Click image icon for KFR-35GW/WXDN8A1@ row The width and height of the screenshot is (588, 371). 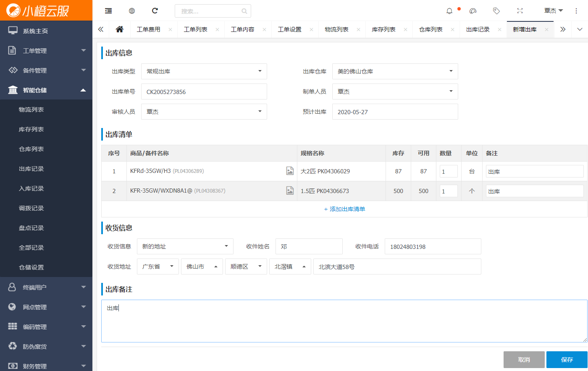tap(290, 191)
